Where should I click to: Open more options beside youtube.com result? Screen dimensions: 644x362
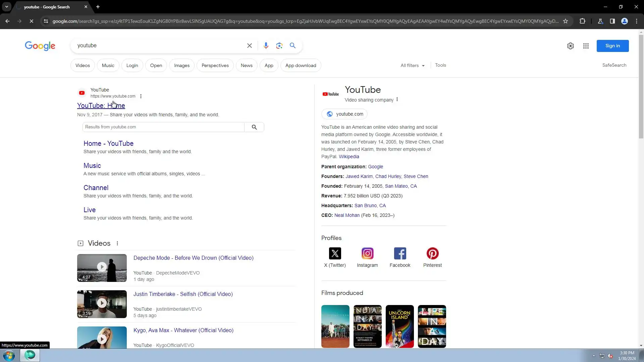click(x=141, y=96)
